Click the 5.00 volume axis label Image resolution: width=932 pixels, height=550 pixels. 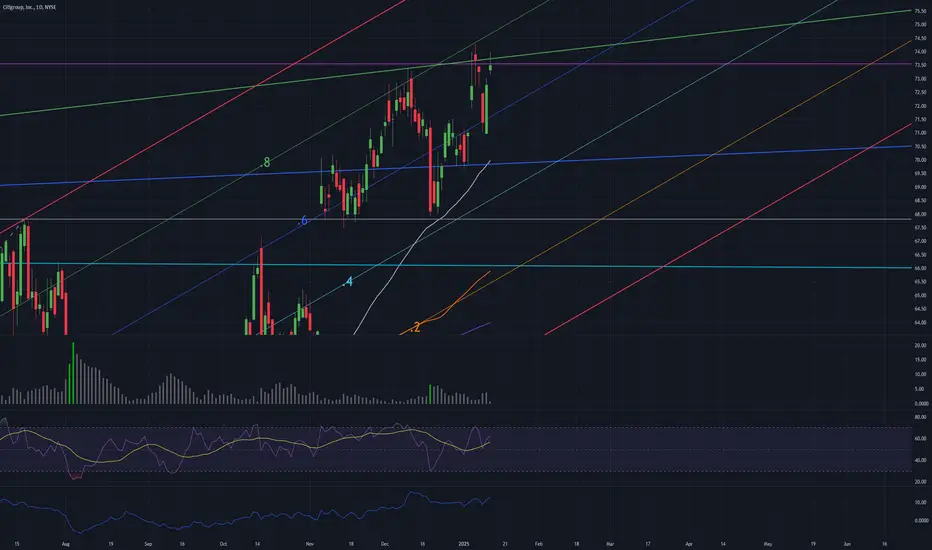tap(920, 389)
